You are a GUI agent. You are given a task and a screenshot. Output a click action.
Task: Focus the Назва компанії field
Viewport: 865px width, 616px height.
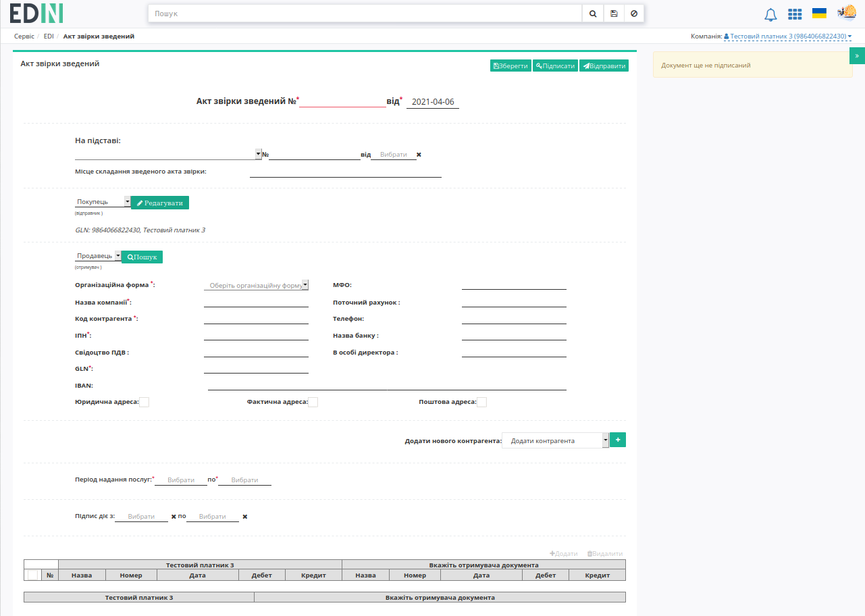[256, 302]
